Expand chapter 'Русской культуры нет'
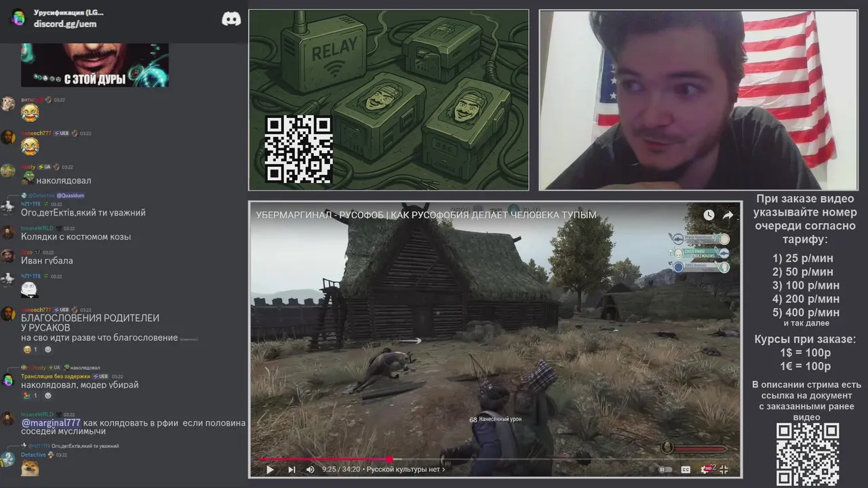868x488 pixels. [406, 469]
